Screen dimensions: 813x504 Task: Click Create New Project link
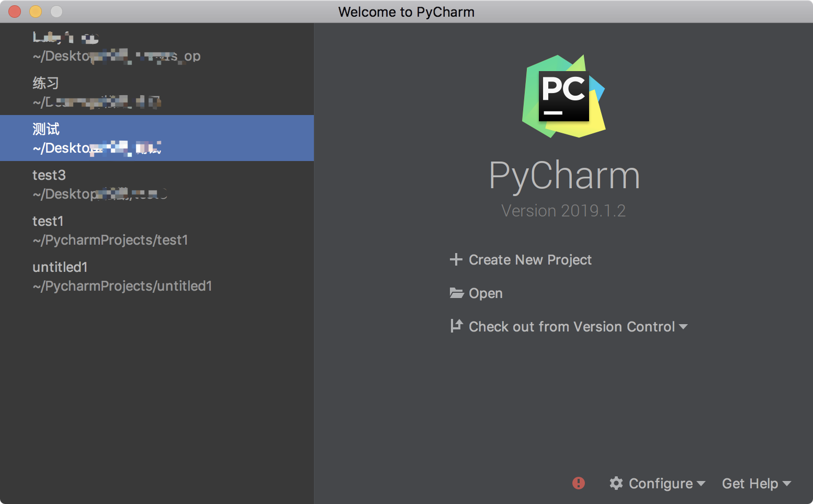pyautogui.click(x=530, y=260)
